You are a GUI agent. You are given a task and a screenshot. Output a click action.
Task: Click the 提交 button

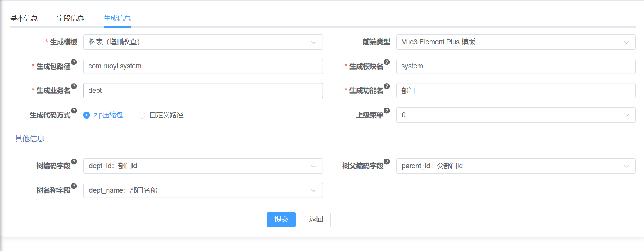pyautogui.click(x=281, y=220)
